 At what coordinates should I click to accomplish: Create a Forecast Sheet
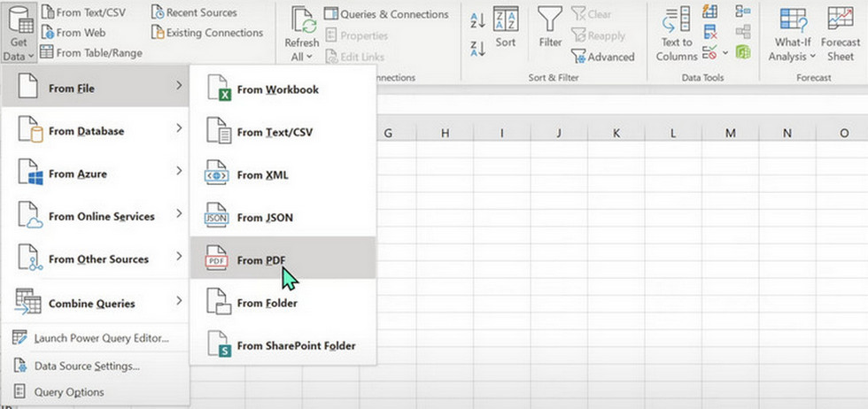[841, 35]
